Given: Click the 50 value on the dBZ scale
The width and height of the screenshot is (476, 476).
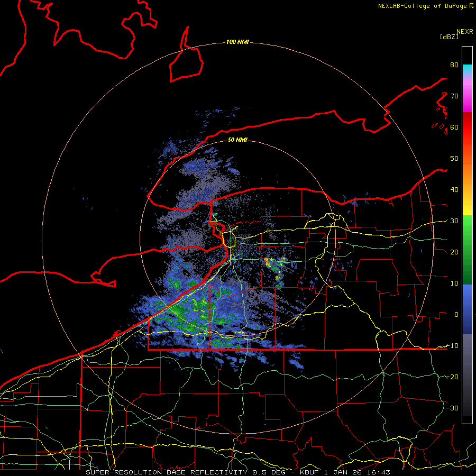Looking at the screenshot, I should pos(454,159).
